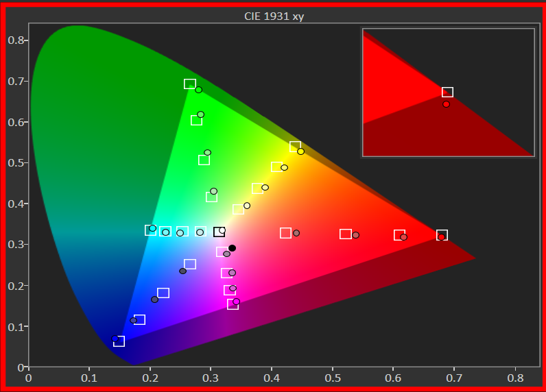546x392 pixels.
Task: Click the x-axis label 0.5
Action: click(x=333, y=376)
